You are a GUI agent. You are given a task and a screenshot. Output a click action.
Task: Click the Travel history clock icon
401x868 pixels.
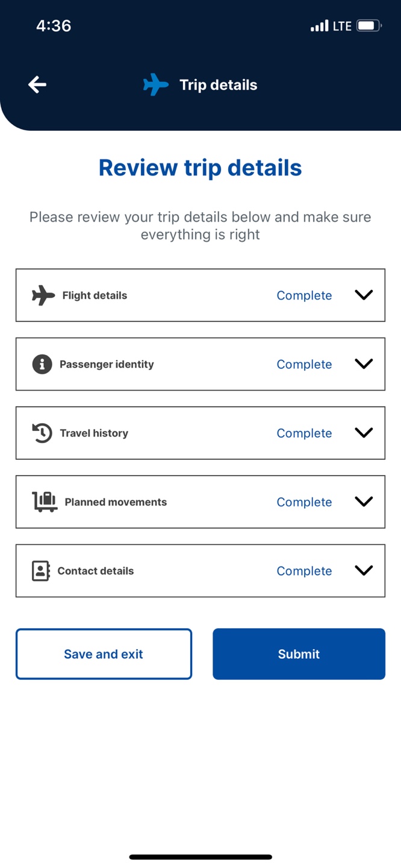[x=42, y=433]
